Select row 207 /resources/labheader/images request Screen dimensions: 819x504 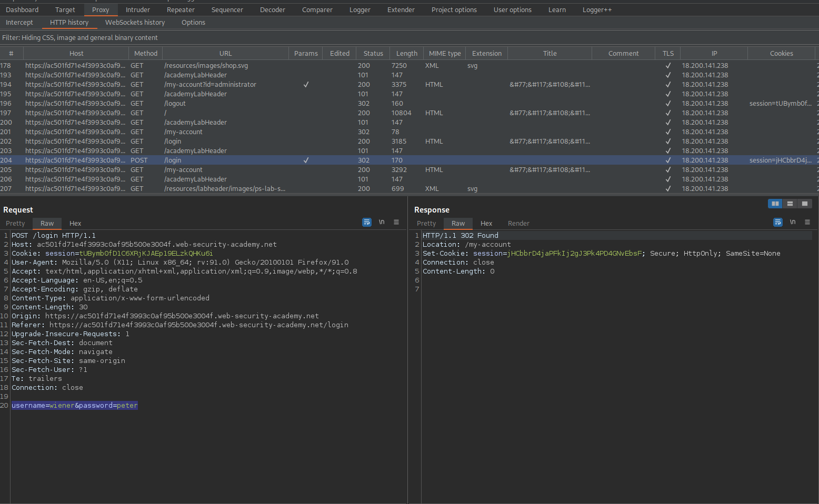coord(409,189)
